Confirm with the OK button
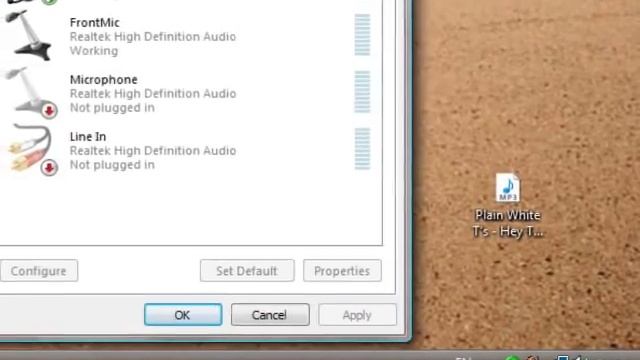This screenshot has width=640, height=360. coord(183,315)
